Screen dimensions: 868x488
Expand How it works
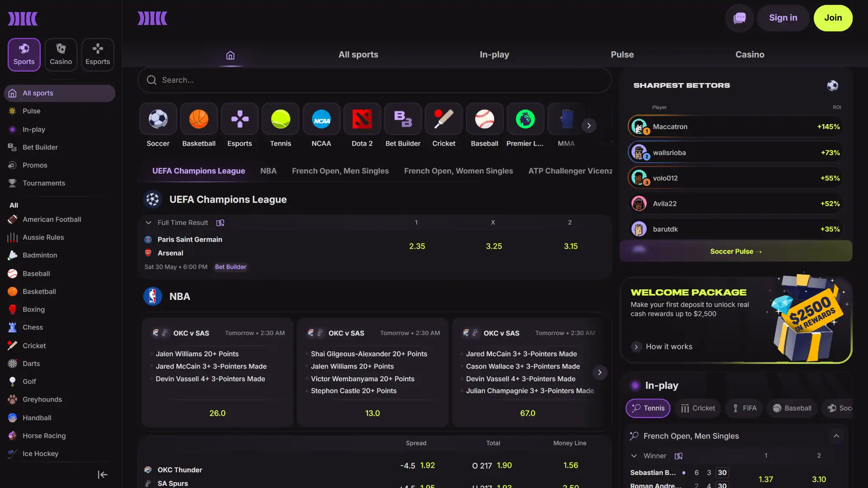point(662,347)
